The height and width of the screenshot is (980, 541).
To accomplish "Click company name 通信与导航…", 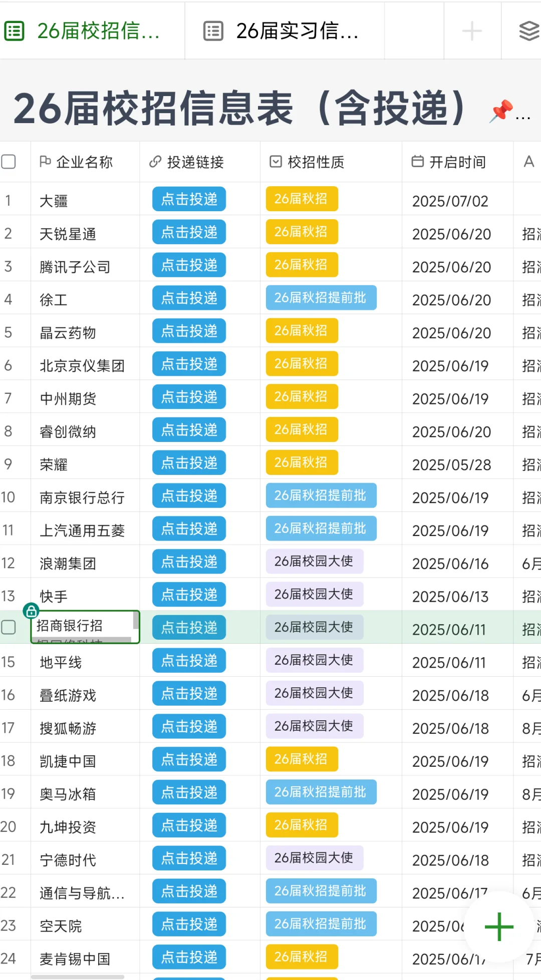I will tap(82, 893).
